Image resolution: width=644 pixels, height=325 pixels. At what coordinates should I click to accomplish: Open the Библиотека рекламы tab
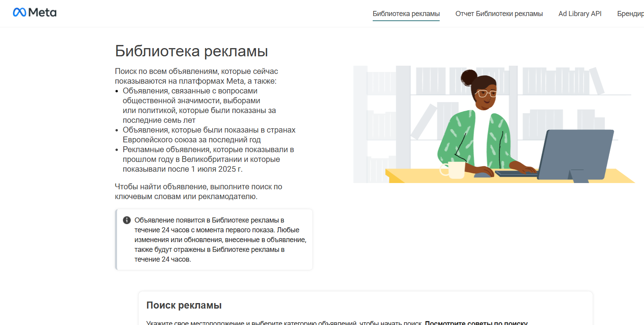(x=406, y=14)
